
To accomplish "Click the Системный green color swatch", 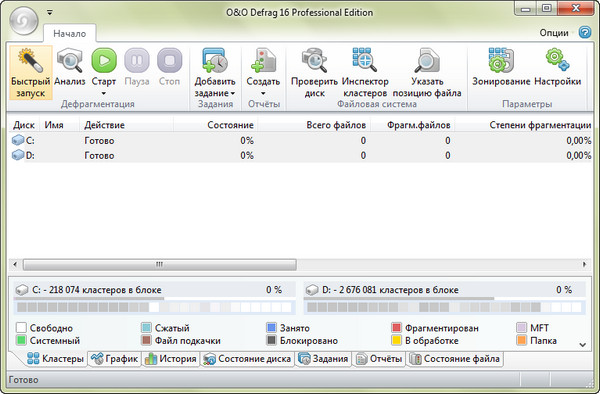I will click(21, 340).
